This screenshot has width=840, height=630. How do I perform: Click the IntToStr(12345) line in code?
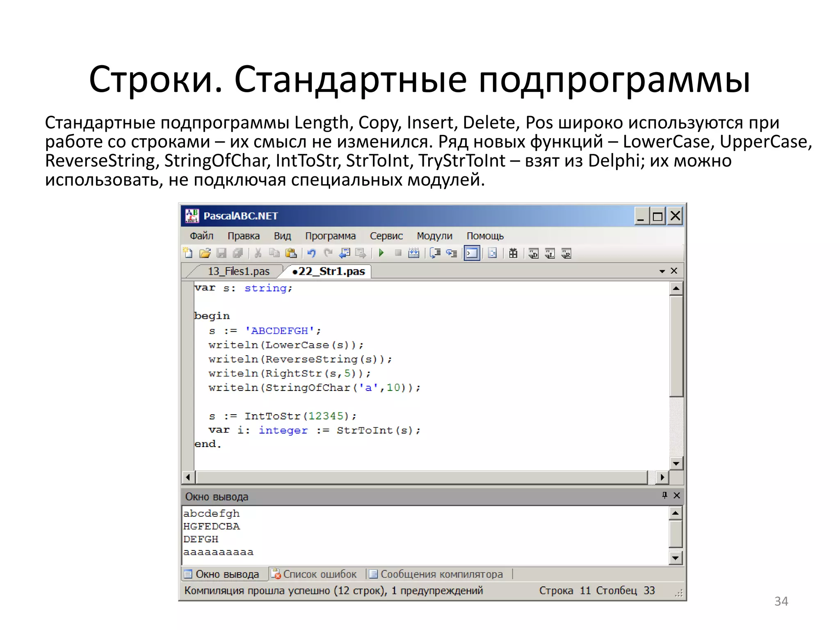point(283,416)
